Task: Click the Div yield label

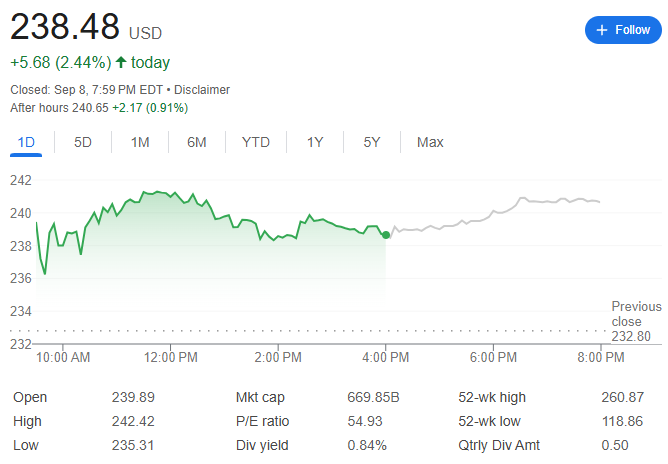Action: 262,445
